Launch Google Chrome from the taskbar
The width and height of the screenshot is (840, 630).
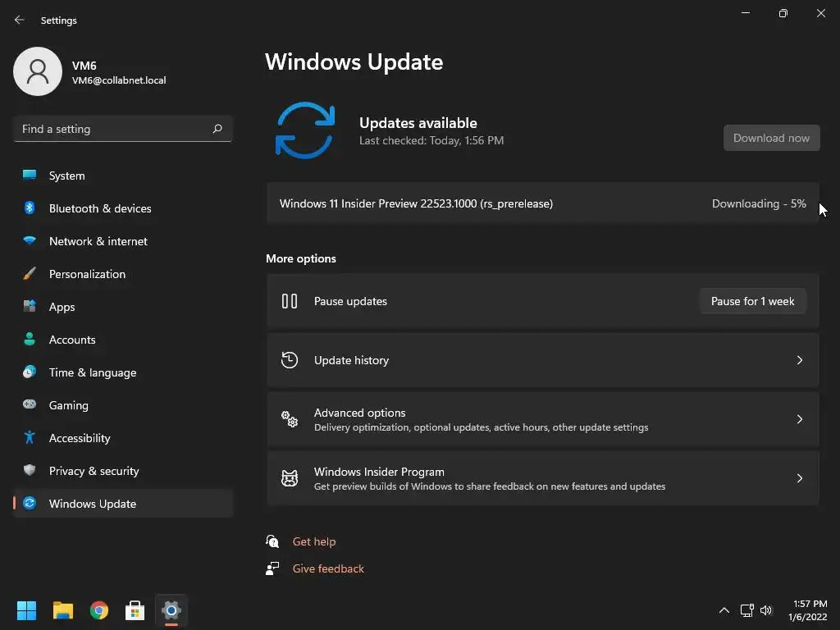(x=99, y=610)
